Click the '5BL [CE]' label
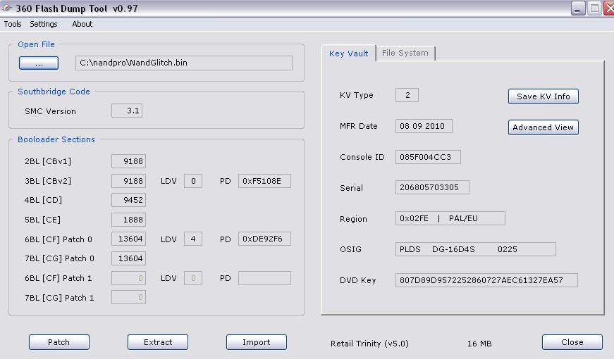 (x=42, y=220)
